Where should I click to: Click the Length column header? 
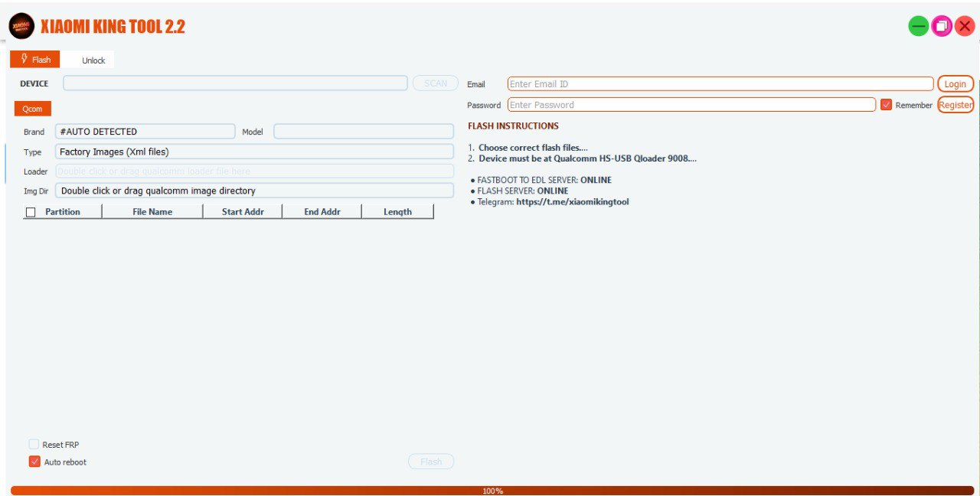click(397, 212)
